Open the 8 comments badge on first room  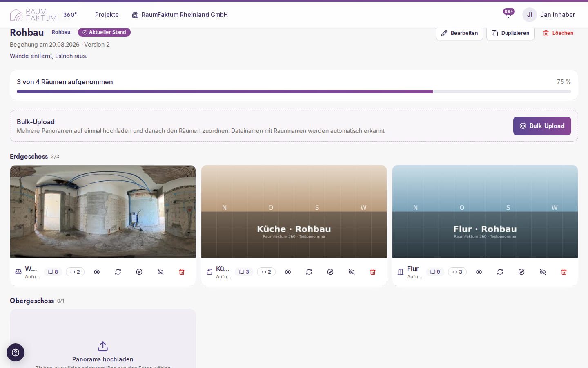53,272
